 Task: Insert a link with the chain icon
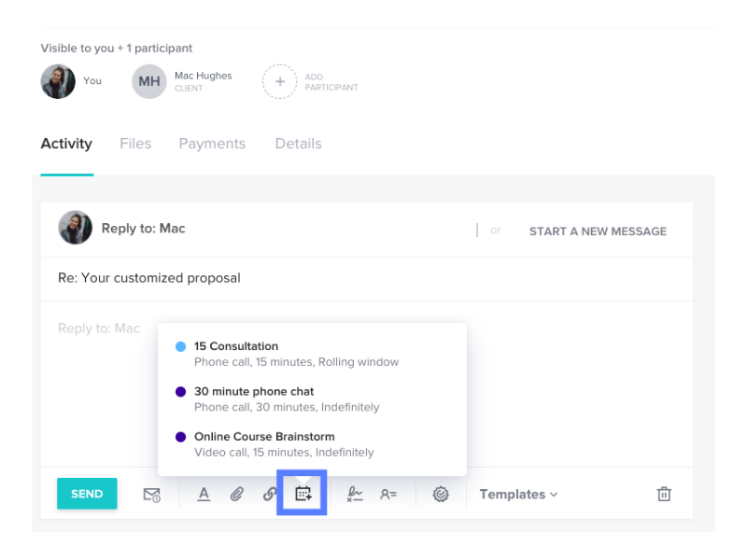270,495
